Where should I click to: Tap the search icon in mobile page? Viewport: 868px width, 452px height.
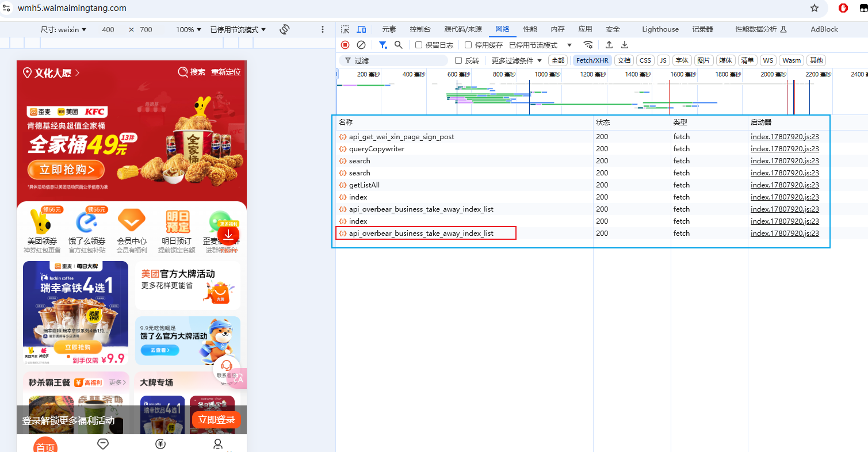click(x=183, y=72)
